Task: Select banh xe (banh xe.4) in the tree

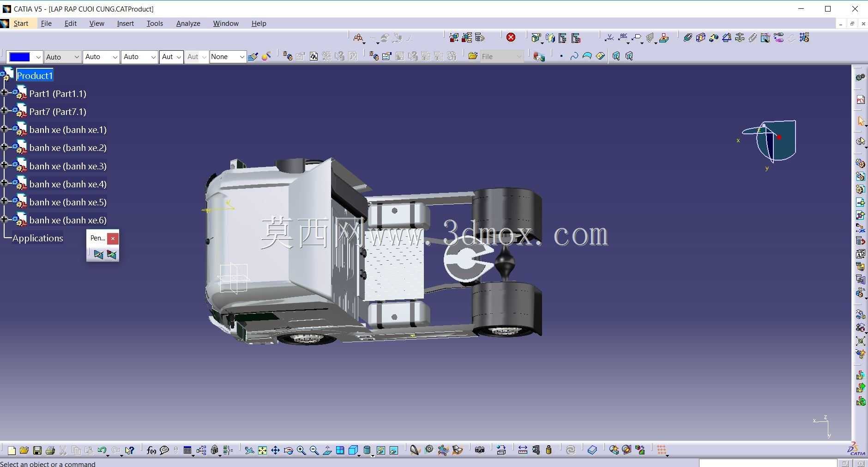Action: coord(68,184)
